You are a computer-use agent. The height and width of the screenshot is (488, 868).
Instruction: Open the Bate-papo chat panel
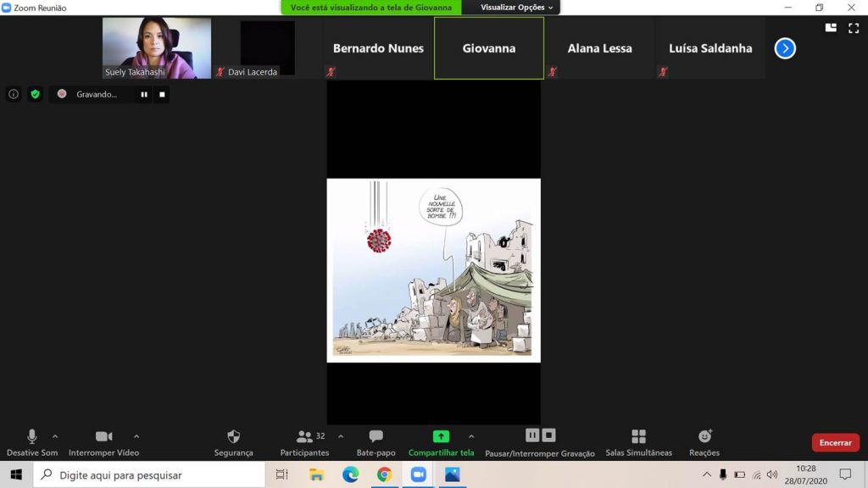[376, 442]
